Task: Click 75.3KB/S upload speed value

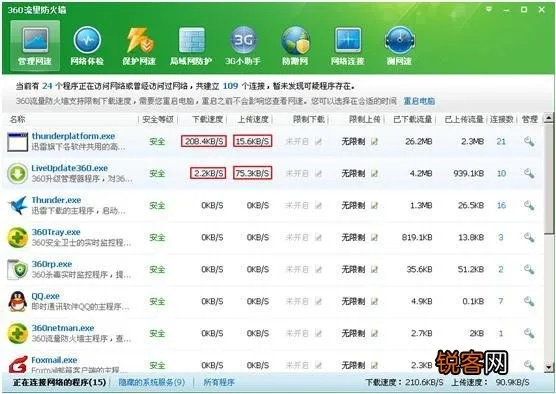Action: tap(252, 173)
